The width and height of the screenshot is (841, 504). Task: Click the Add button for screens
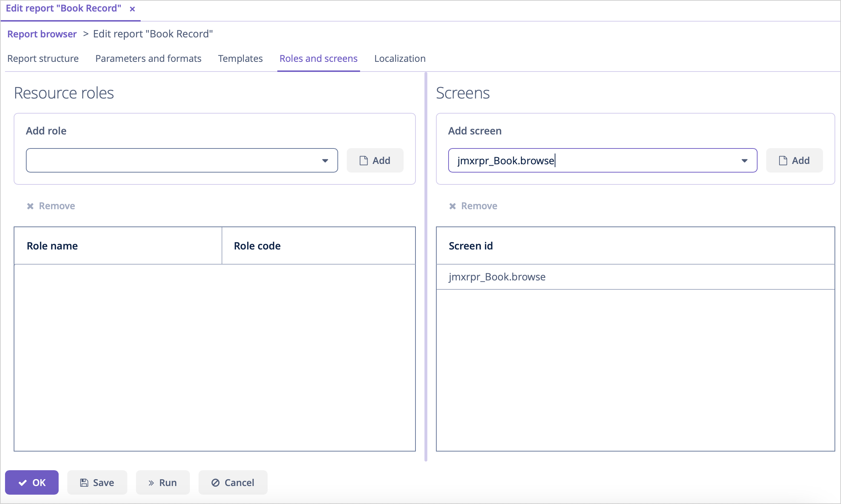pos(794,160)
